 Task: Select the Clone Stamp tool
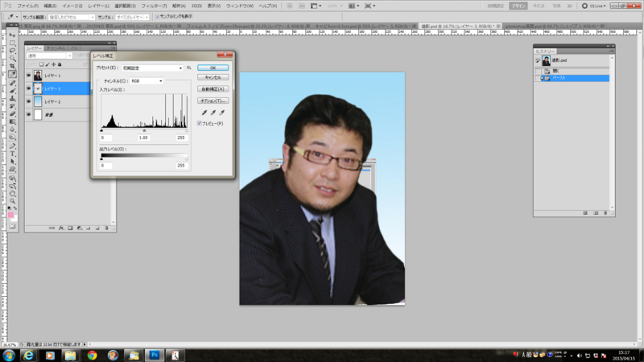(12, 98)
